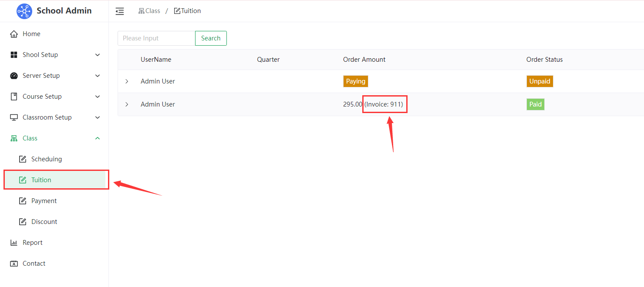Expand the Server Setup chevron
Image resolution: width=644 pixels, height=287 pixels.
point(98,76)
